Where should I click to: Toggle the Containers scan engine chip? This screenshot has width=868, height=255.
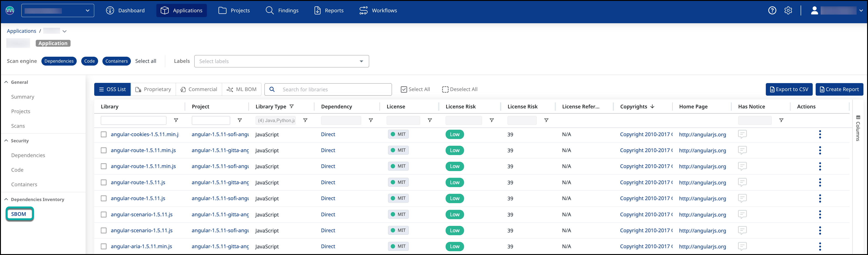click(117, 61)
